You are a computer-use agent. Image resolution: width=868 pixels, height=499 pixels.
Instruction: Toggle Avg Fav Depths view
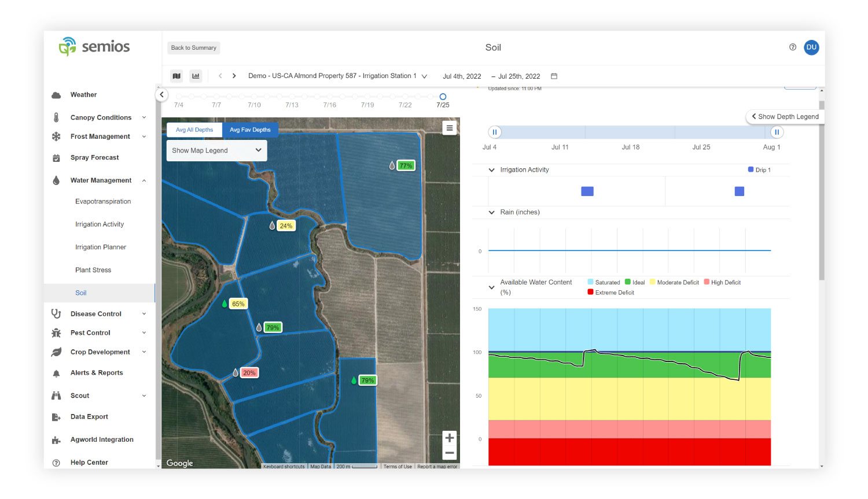click(250, 130)
